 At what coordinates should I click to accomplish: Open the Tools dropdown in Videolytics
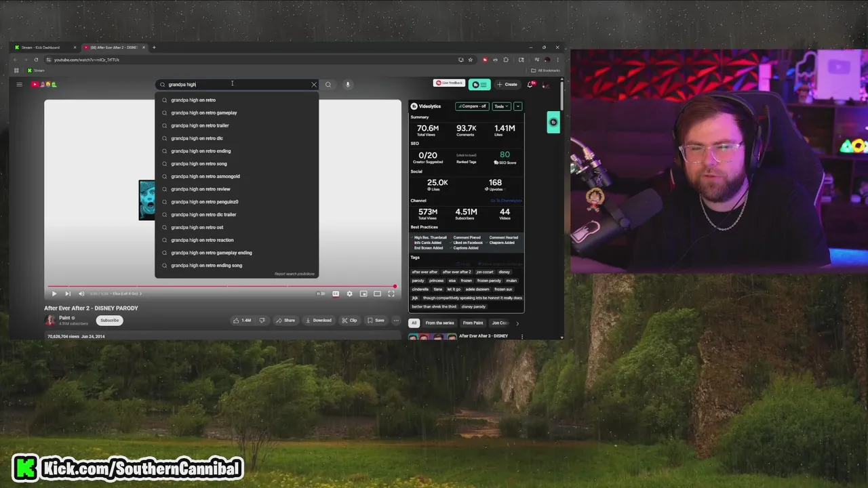[502, 106]
